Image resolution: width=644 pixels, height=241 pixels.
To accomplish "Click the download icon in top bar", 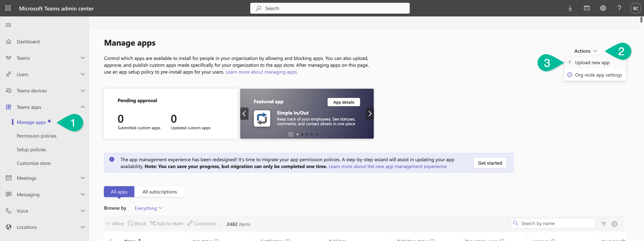I will click(570, 8).
